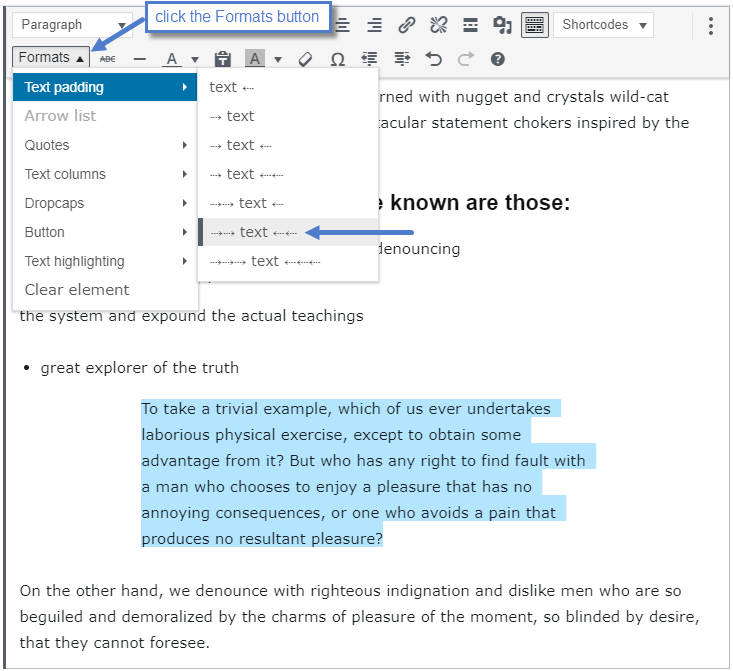Screen dimensions: 733x671
Task: Choose Arrow list in Formats menu
Action: 105,115
